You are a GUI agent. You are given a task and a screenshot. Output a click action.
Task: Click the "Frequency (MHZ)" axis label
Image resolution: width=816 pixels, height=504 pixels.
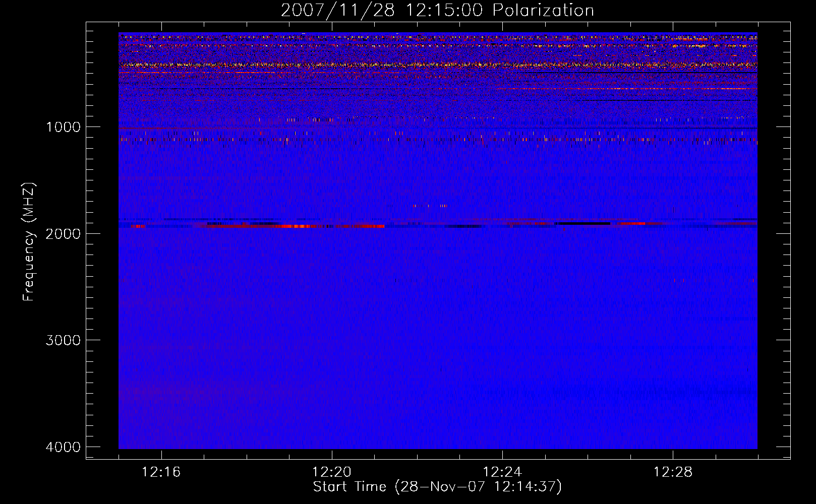point(29,242)
